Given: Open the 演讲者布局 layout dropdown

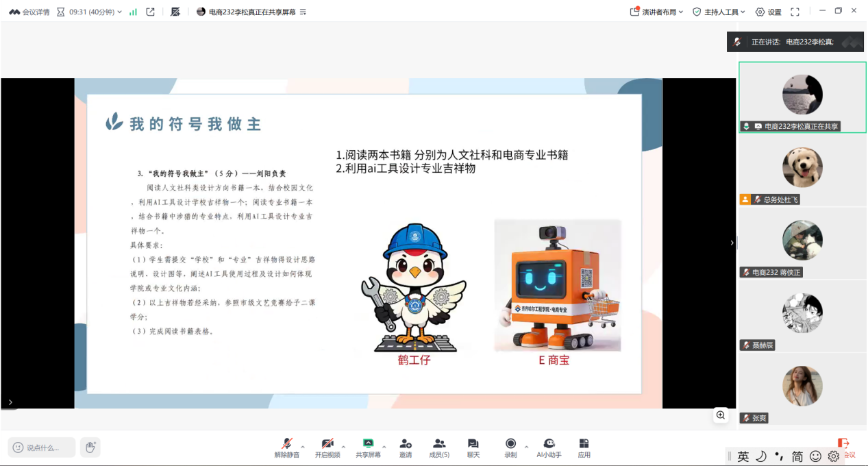Looking at the screenshot, I should (x=656, y=12).
